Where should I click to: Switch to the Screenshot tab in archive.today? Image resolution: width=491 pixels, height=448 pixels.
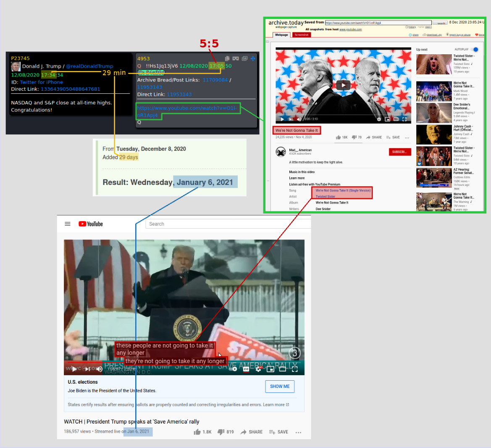pyautogui.click(x=301, y=35)
